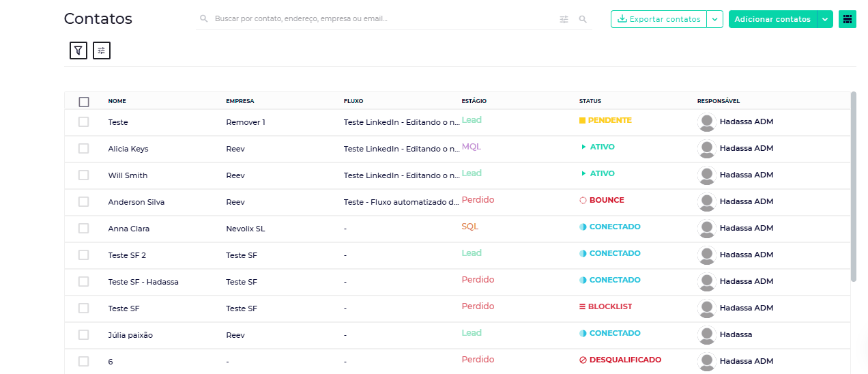Click the funnel filter icon

(78, 51)
